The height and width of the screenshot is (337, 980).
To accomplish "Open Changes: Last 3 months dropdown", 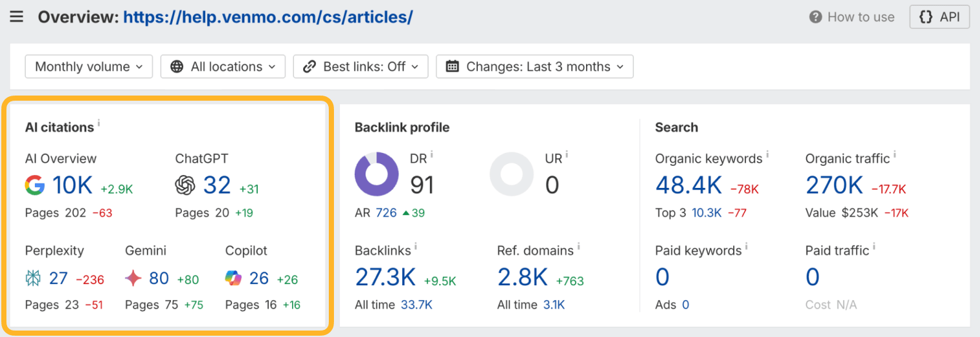I will click(x=534, y=66).
